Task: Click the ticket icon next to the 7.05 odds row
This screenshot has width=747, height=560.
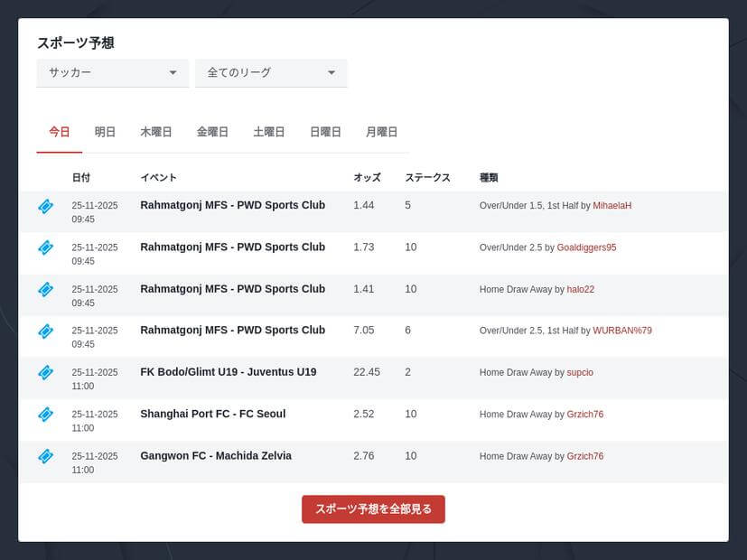Action: point(45,331)
